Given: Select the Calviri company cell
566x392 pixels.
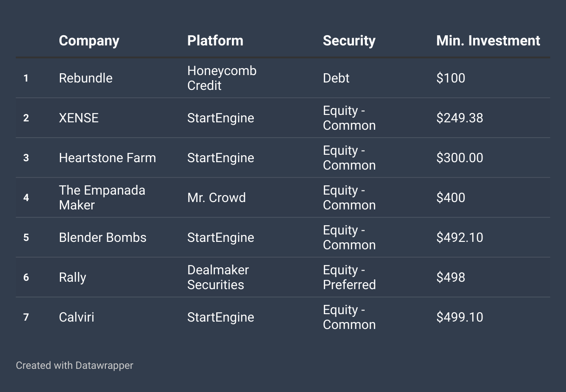Looking at the screenshot, I should (x=77, y=317).
